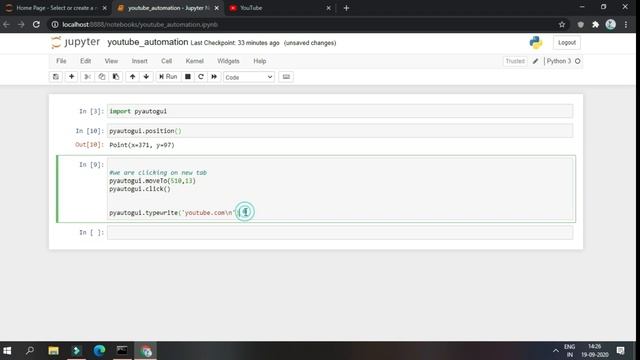Open File Explorer from the taskbar
640x360 pixels.
(x=53, y=351)
